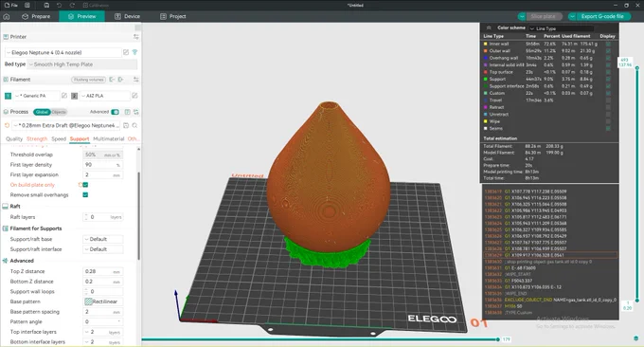Click the redo arrow icon

point(72,5)
